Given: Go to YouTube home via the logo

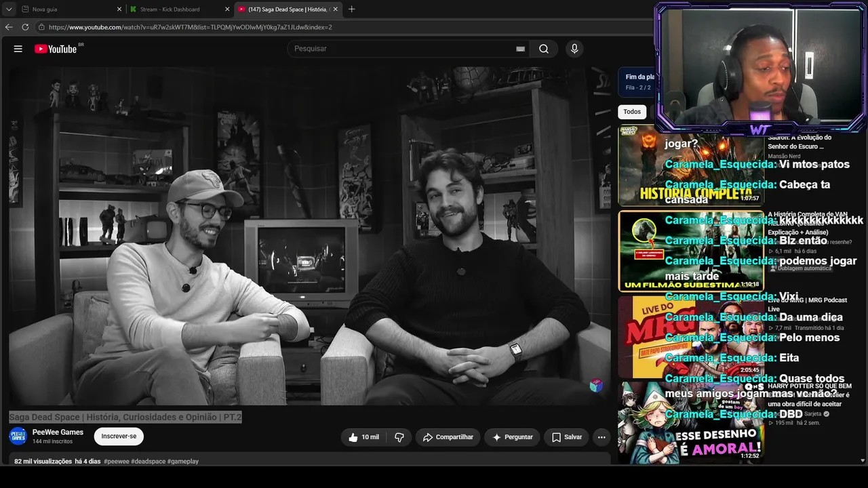Looking at the screenshot, I should pyautogui.click(x=56, y=49).
